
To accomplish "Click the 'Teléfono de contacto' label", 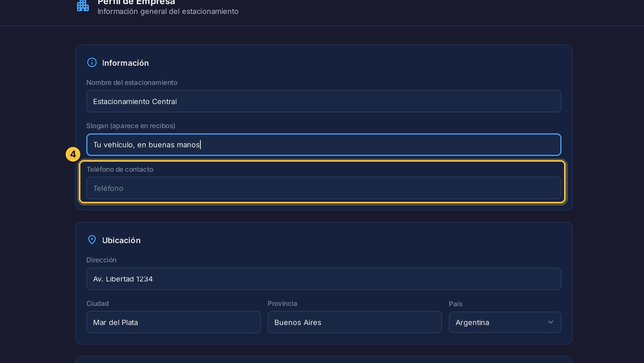I will coord(120,169).
